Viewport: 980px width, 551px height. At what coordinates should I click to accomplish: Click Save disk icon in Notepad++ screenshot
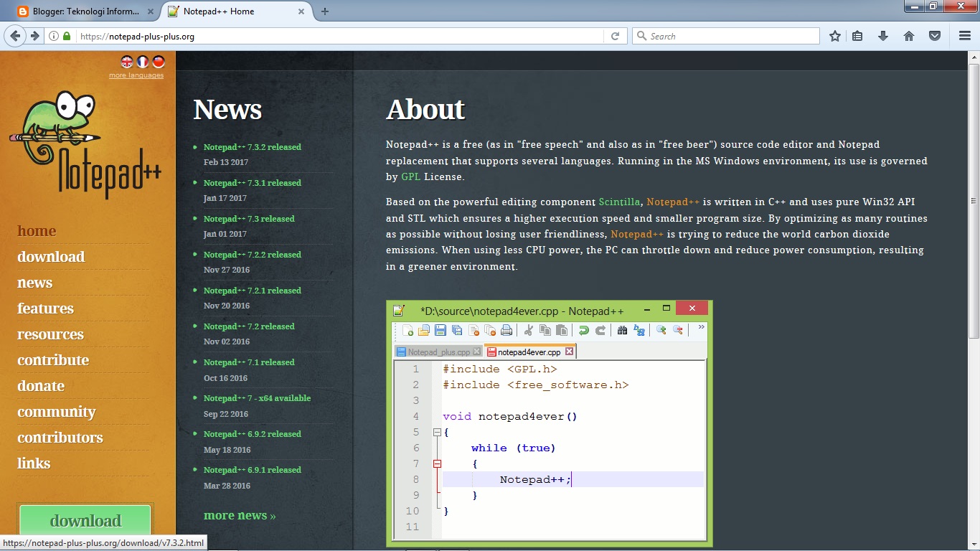tap(440, 331)
